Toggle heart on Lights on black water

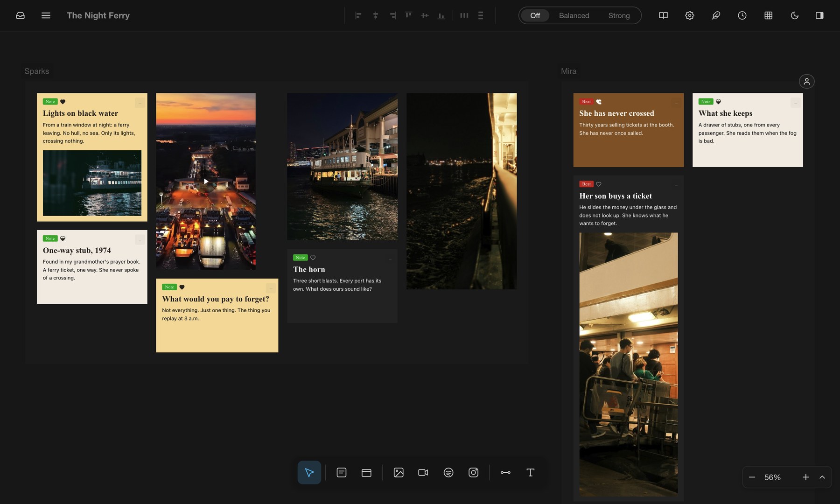(63, 102)
